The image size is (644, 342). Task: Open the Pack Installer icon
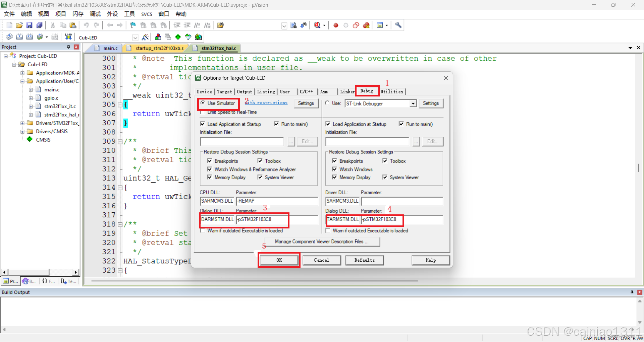[x=199, y=37]
